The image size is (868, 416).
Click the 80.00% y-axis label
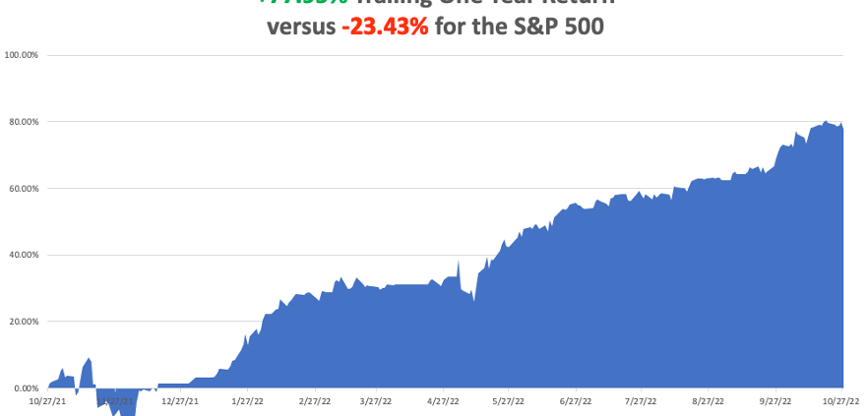click(x=23, y=122)
